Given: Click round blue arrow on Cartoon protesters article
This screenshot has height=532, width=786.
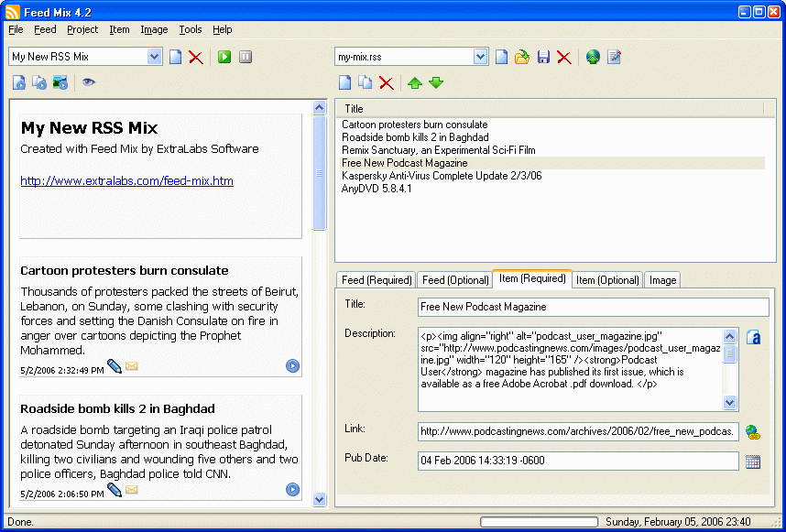Looking at the screenshot, I should point(293,366).
